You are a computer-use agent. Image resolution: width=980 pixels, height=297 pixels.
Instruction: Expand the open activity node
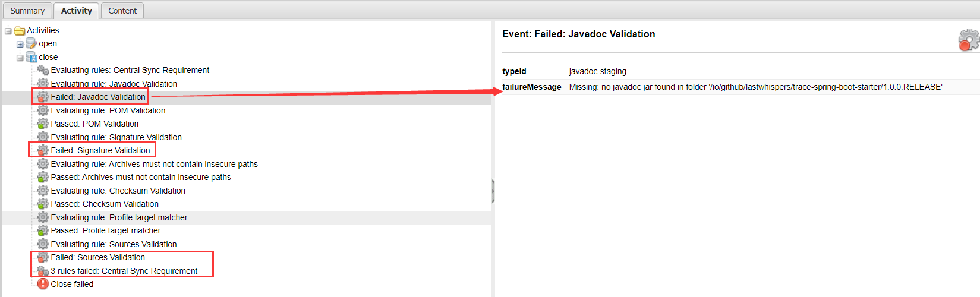tap(20, 44)
